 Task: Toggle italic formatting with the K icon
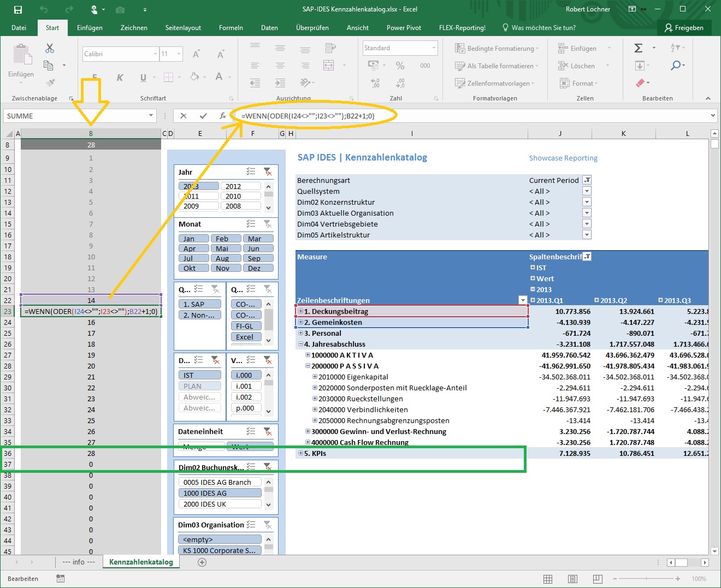(120, 78)
